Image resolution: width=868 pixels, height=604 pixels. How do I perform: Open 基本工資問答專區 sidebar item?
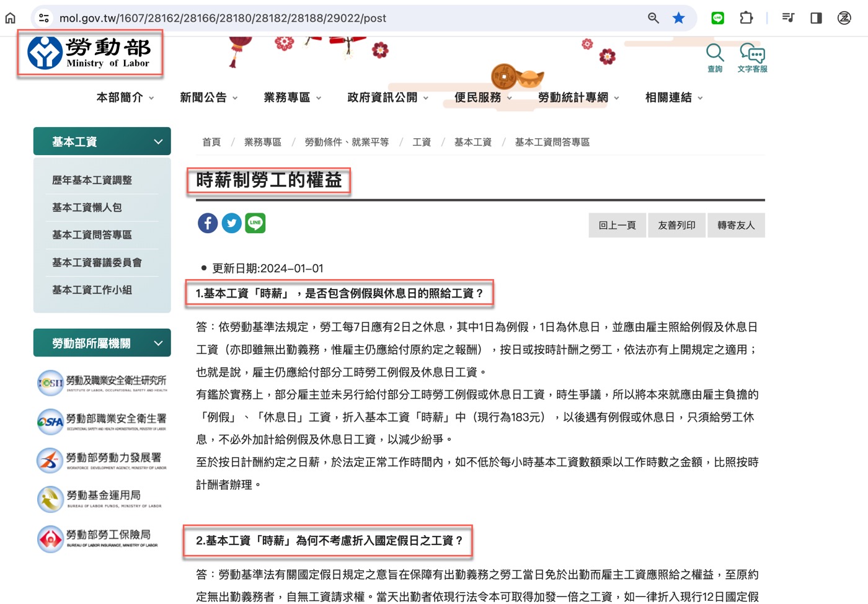click(92, 234)
